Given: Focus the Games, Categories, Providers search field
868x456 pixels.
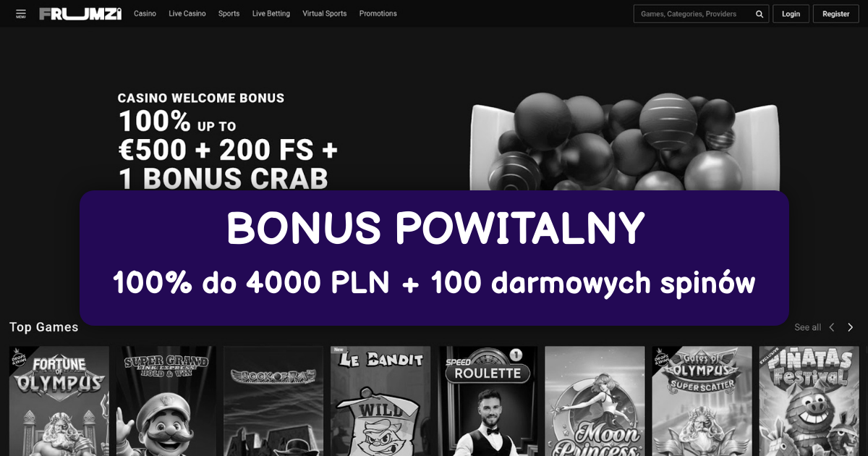Looking at the screenshot, I should [702, 14].
